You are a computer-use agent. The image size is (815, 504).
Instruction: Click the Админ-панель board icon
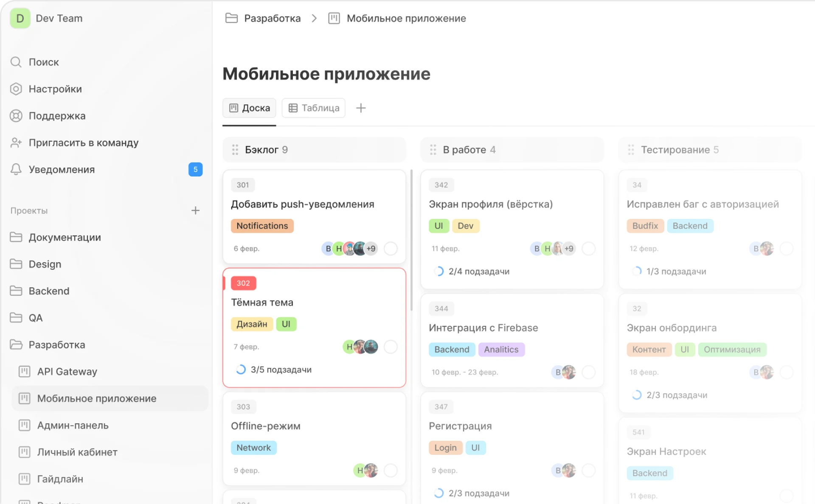(25, 425)
